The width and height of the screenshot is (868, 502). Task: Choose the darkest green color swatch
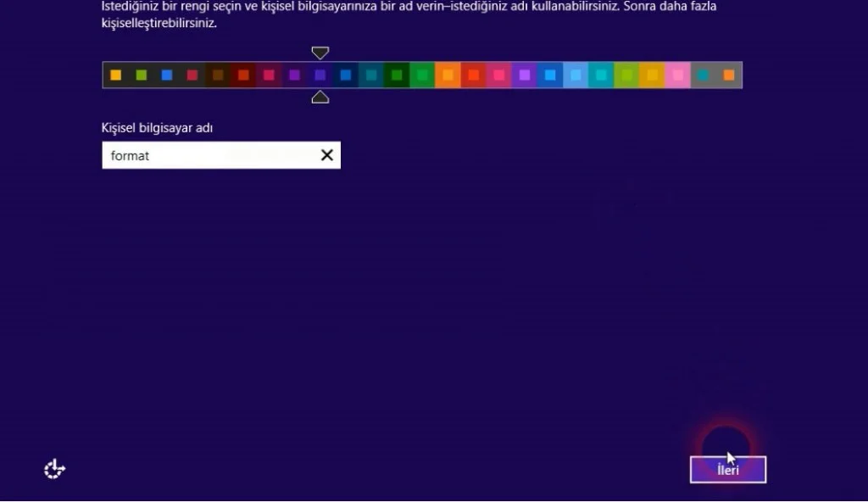pyautogui.click(x=397, y=75)
